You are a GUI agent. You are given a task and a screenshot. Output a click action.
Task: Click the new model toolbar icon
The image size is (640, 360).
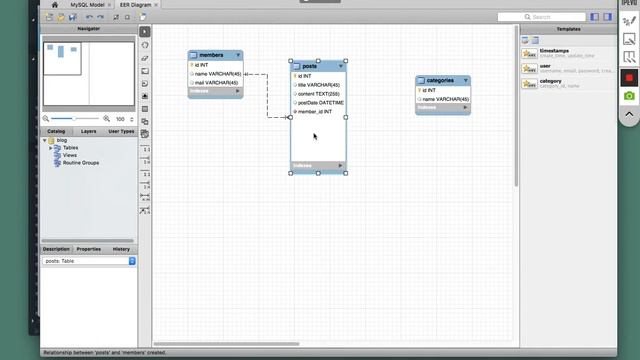49,17
